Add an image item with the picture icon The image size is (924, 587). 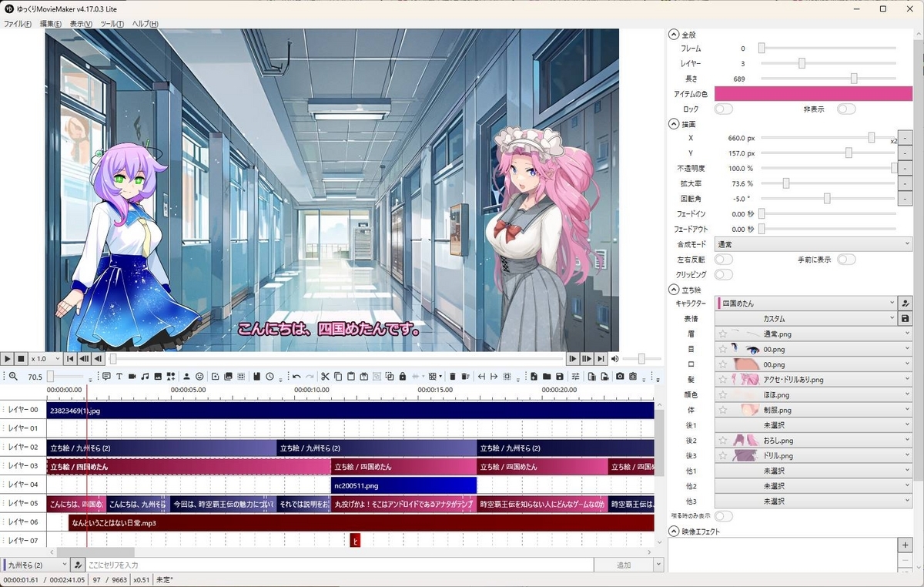point(158,377)
